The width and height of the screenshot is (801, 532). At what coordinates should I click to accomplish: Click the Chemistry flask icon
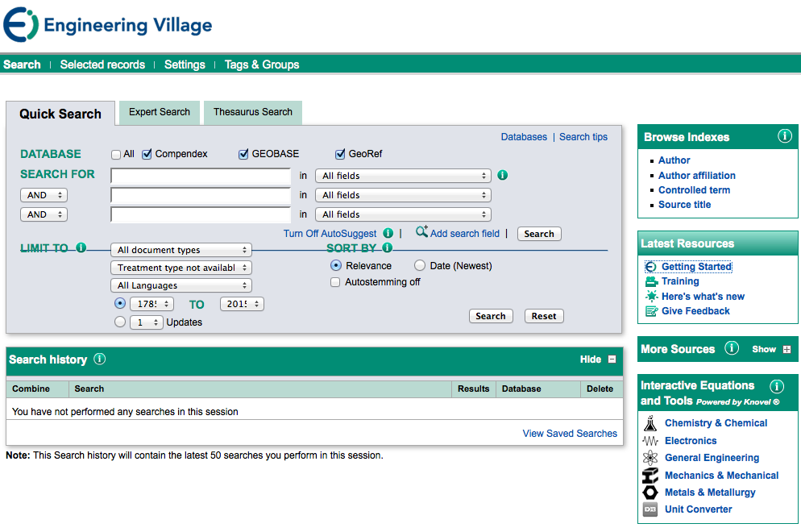pos(650,423)
